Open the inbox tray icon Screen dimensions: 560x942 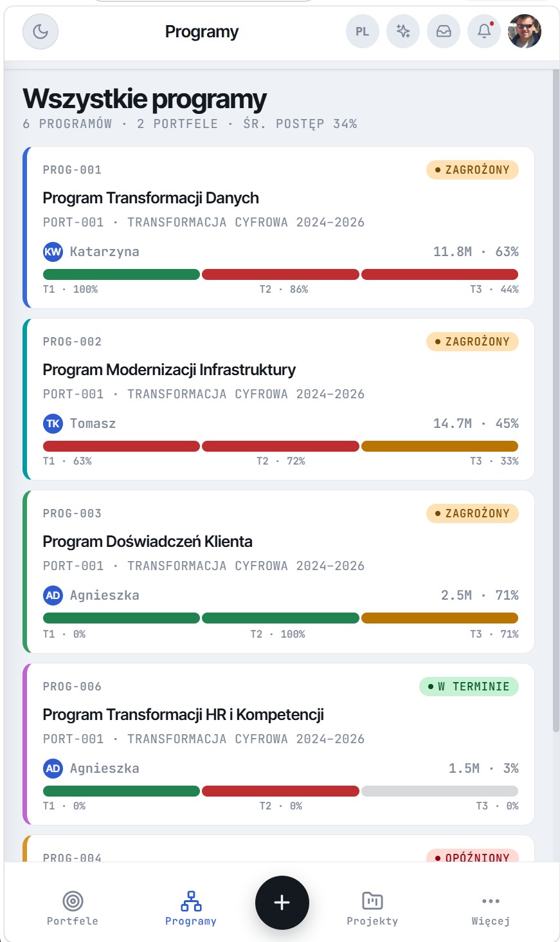click(444, 32)
